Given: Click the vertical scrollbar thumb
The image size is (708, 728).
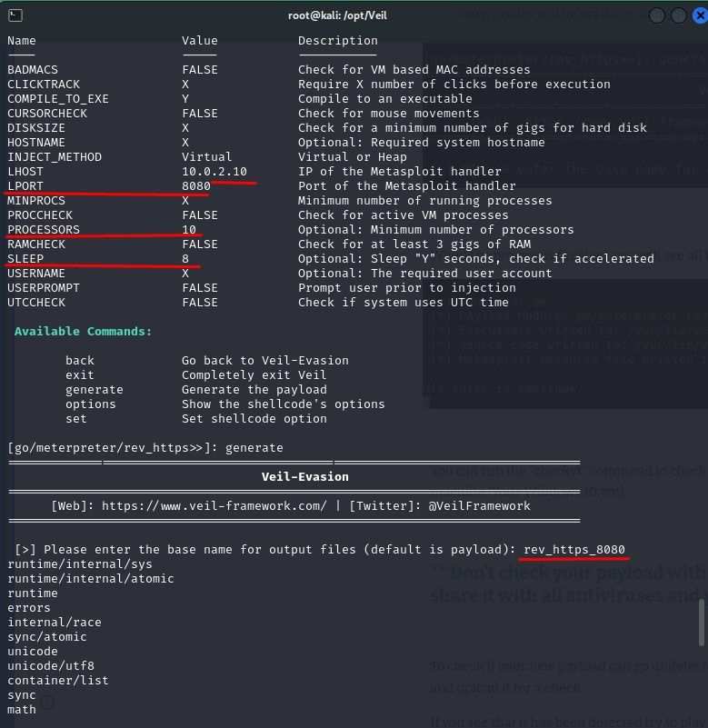Looking at the screenshot, I should 702,623.
